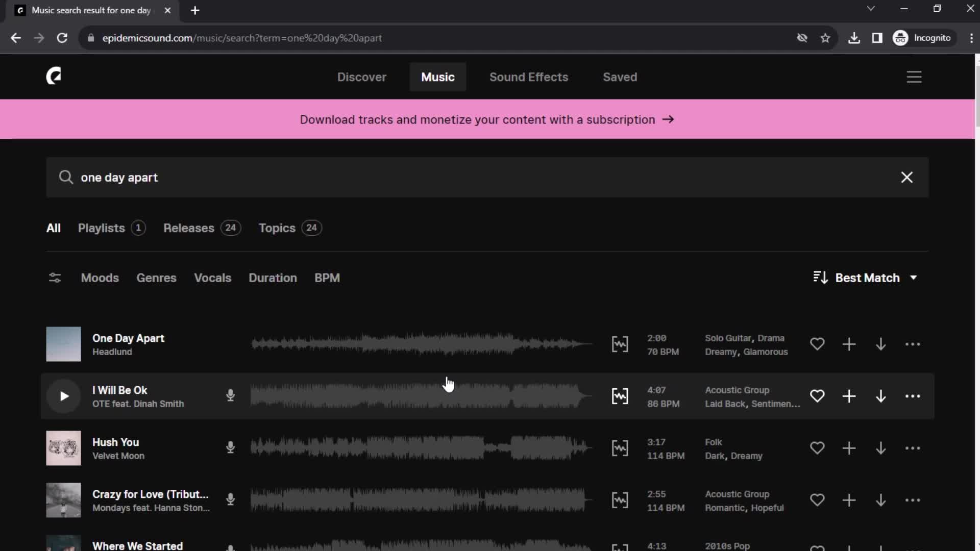Click the search magnifier icon
The image size is (980, 551).
(66, 177)
